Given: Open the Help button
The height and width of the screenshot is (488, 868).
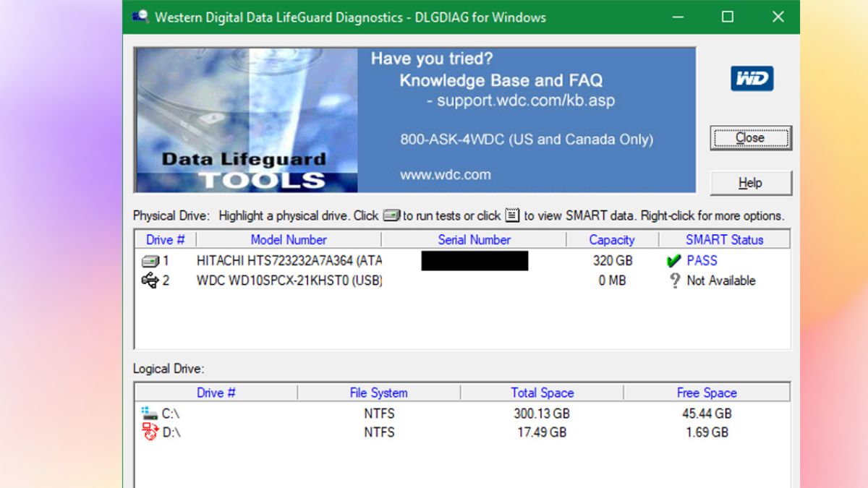Looking at the screenshot, I should pyautogui.click(x=751, y=183).
